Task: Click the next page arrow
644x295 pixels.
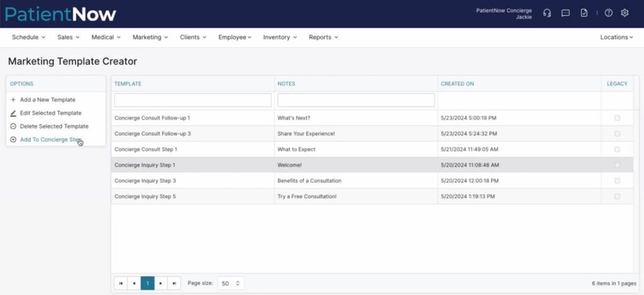Action: coord(161,283)
